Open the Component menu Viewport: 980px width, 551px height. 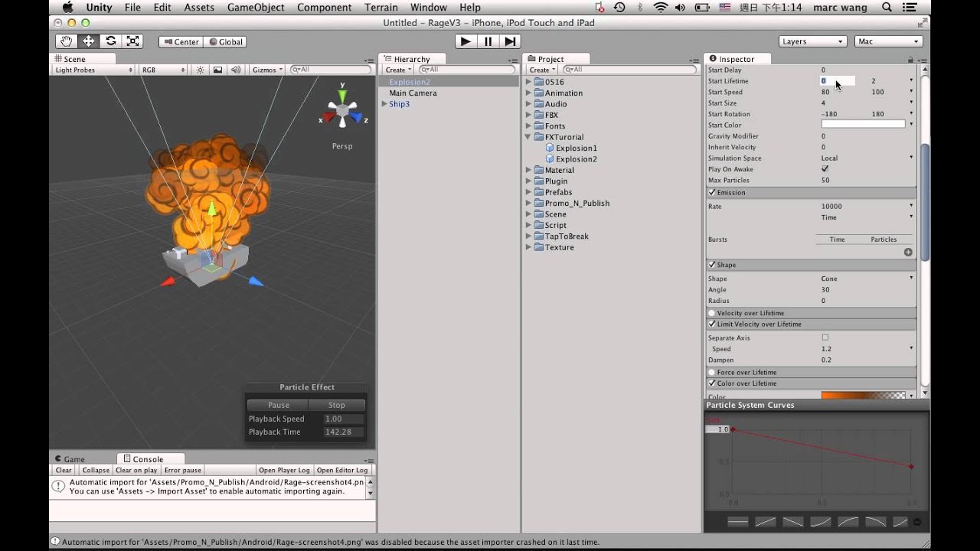pos(325,8)
